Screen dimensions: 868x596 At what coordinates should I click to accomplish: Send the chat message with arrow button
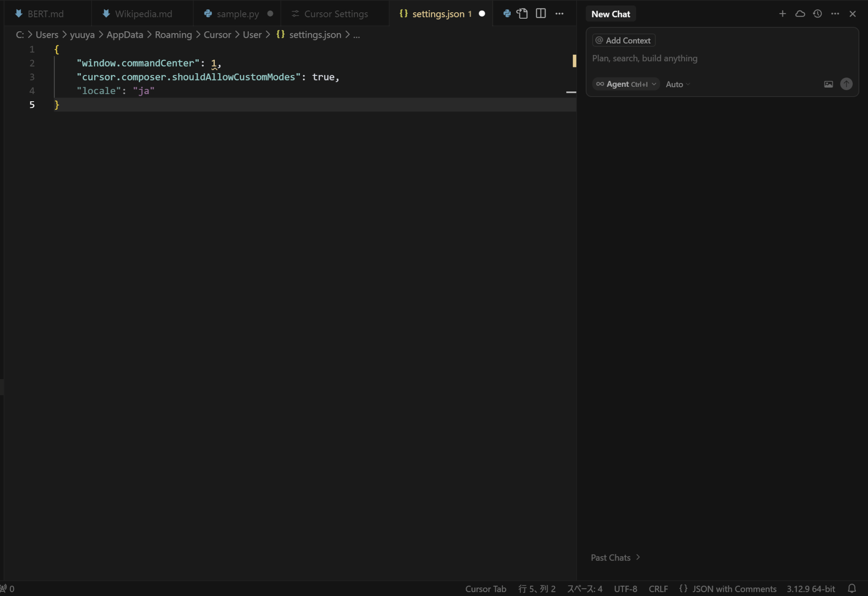pos(846,84)
